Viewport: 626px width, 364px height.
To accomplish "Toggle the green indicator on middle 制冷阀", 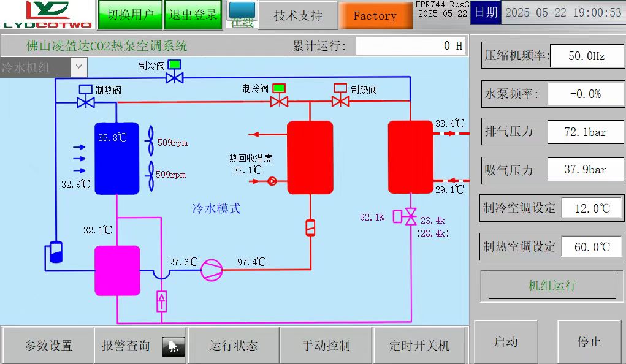I will pos(279,88).
